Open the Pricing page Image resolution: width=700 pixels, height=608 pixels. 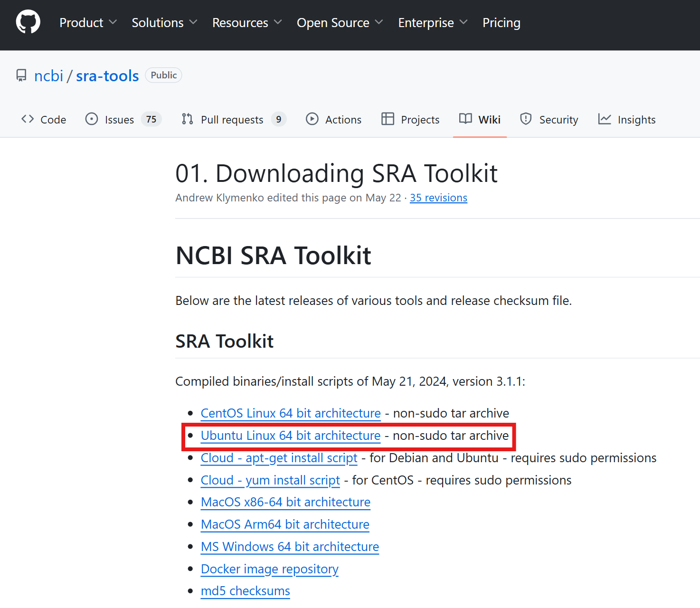(501, 22)
